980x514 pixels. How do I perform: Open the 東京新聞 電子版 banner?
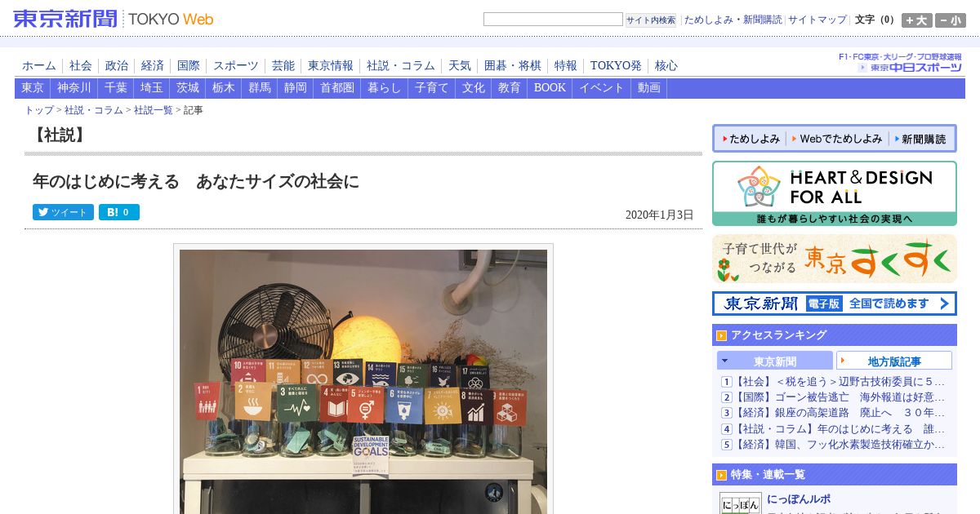(x=835, y=304)
